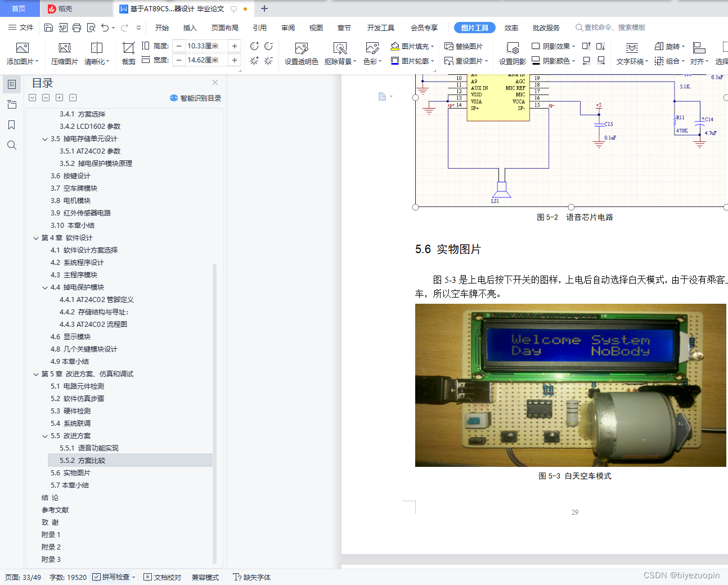The height and width of the screenshot is (585, 728).
Task: Switch to the 插入 ribbon tab
Action: point(190,28)
